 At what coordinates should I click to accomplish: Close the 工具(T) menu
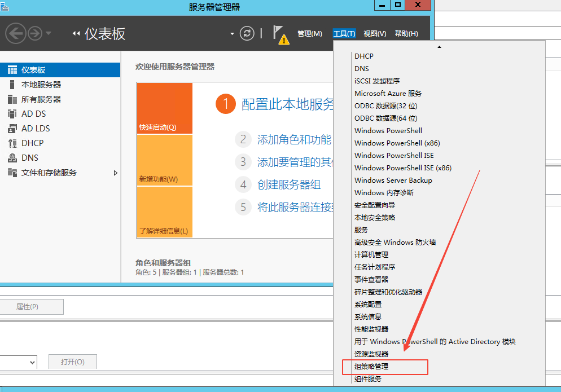coord(344,34)
